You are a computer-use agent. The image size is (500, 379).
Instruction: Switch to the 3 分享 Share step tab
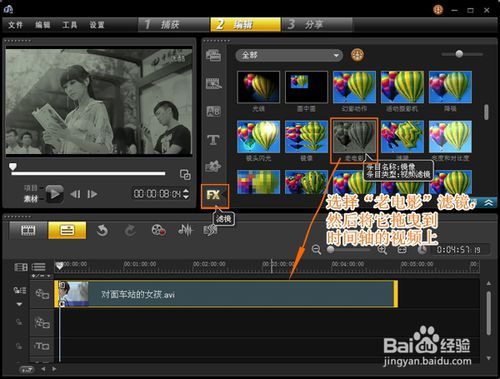(317, 25)
